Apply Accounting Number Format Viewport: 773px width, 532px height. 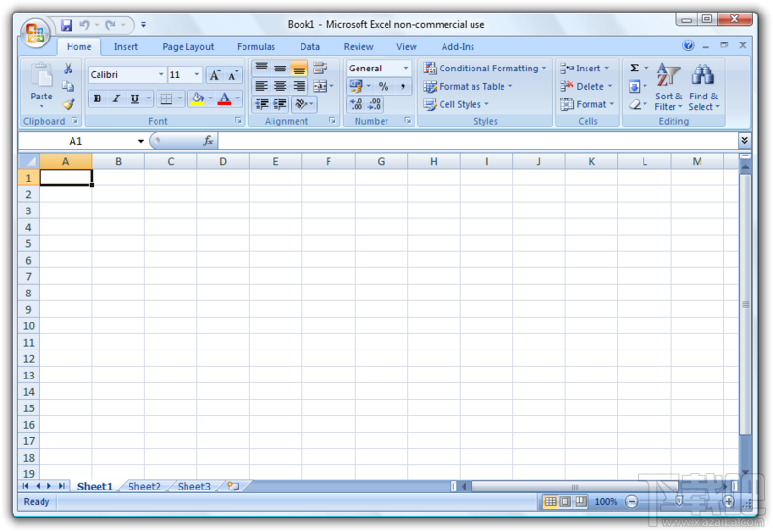[356, 86]
